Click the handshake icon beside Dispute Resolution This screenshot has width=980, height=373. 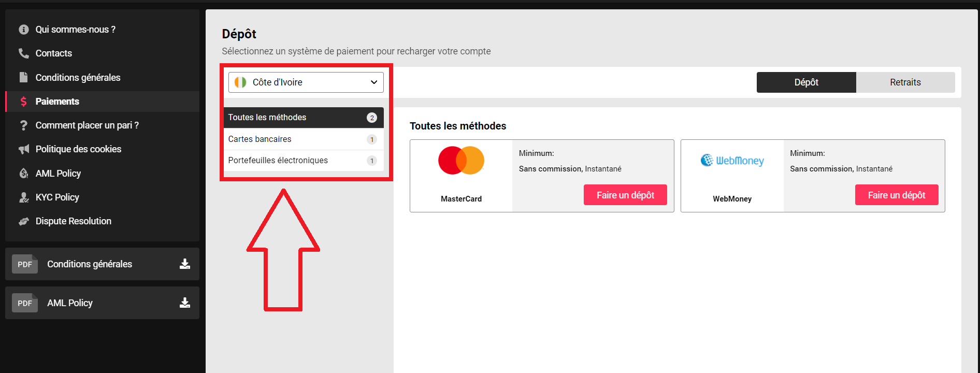(x=24, y=221)
